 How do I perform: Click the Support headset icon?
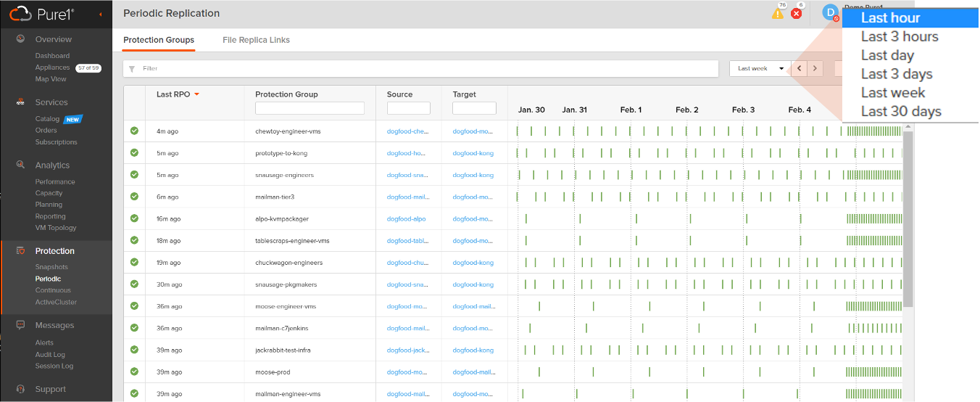(20, 389)
